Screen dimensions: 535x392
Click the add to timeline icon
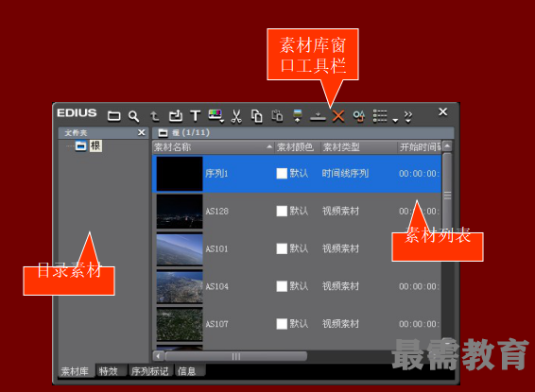pyautogui.click(x=318, y=116)
